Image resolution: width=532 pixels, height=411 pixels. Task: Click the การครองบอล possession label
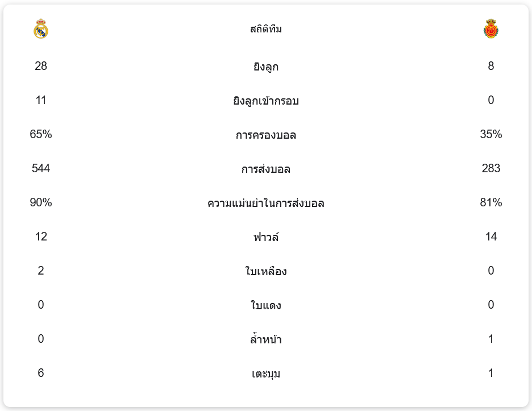click(x=266, y=135)
